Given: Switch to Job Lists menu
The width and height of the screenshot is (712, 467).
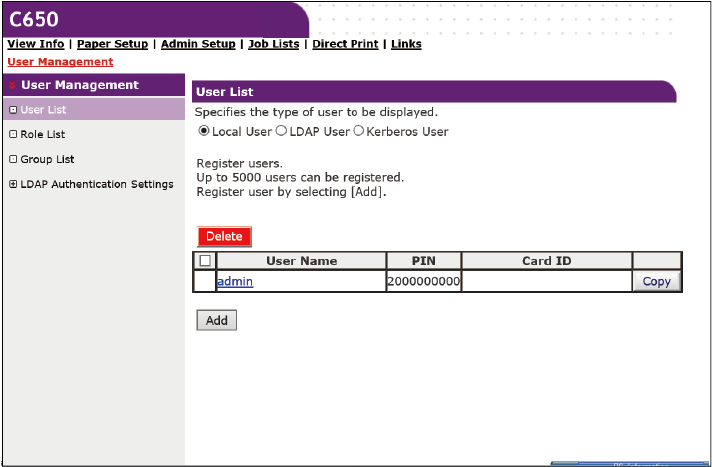Looking at the screenshot, I should point(273,44).
